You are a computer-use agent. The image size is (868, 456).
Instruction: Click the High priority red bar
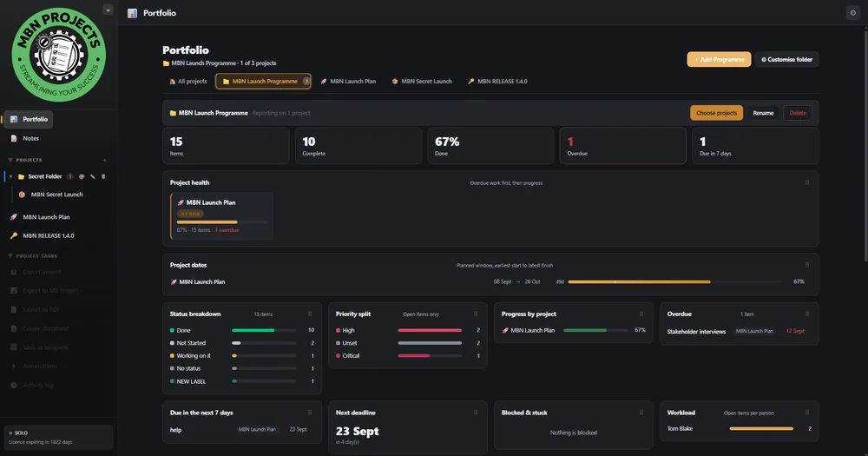430,330
